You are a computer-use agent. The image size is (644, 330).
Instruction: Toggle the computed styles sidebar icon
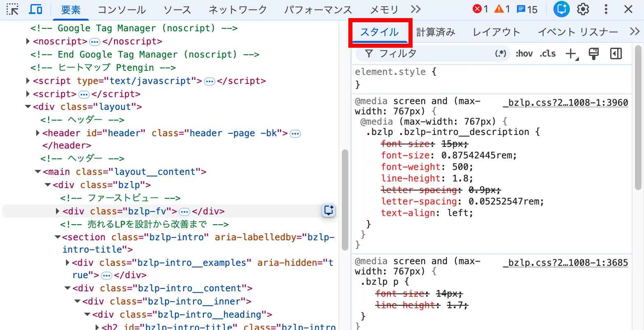[616, 54]
